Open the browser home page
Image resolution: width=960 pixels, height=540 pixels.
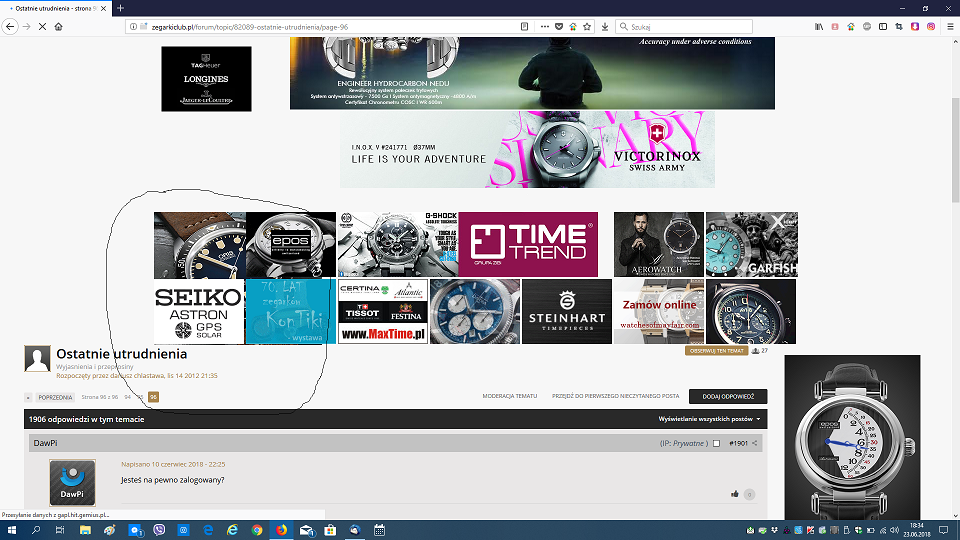click(x=59, y=27)
